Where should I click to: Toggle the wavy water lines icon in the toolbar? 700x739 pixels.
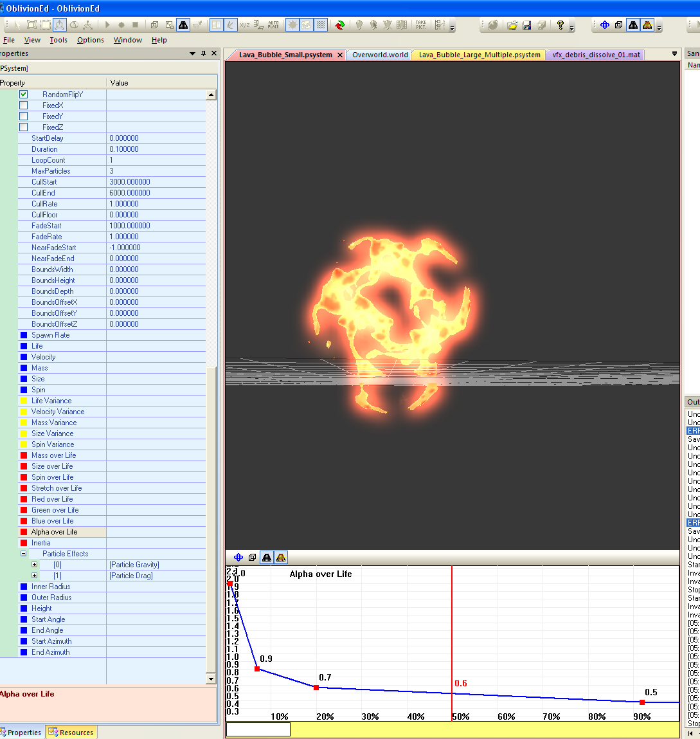coord(321,25)
